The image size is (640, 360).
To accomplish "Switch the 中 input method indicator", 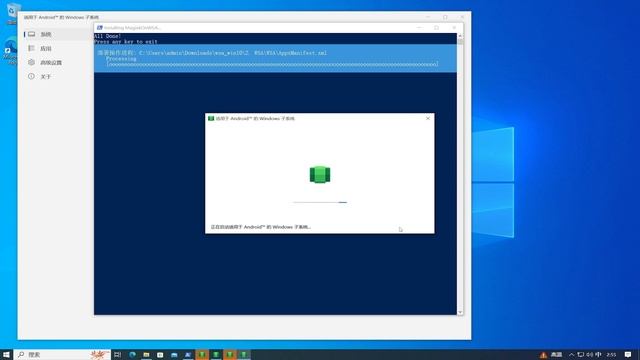I will (x=598, y=355).
